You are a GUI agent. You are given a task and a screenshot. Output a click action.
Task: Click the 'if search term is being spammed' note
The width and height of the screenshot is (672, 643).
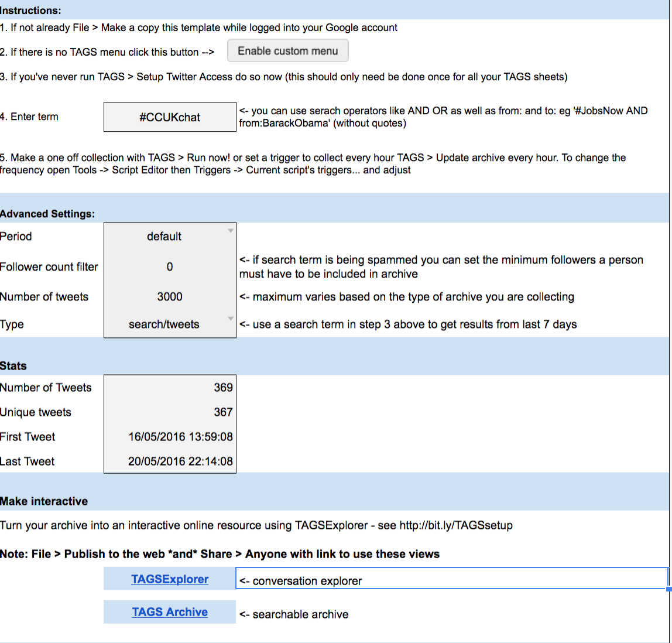[441, 266]
